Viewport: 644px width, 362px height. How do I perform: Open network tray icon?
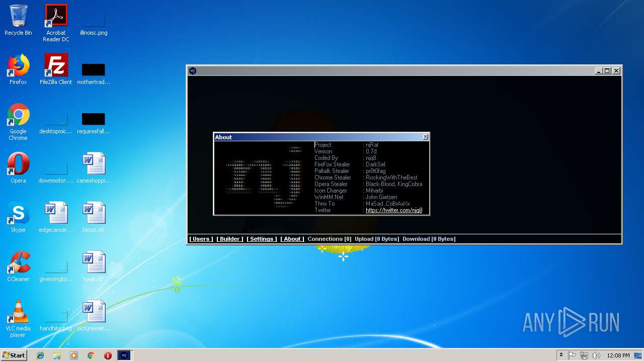[584, 355]
